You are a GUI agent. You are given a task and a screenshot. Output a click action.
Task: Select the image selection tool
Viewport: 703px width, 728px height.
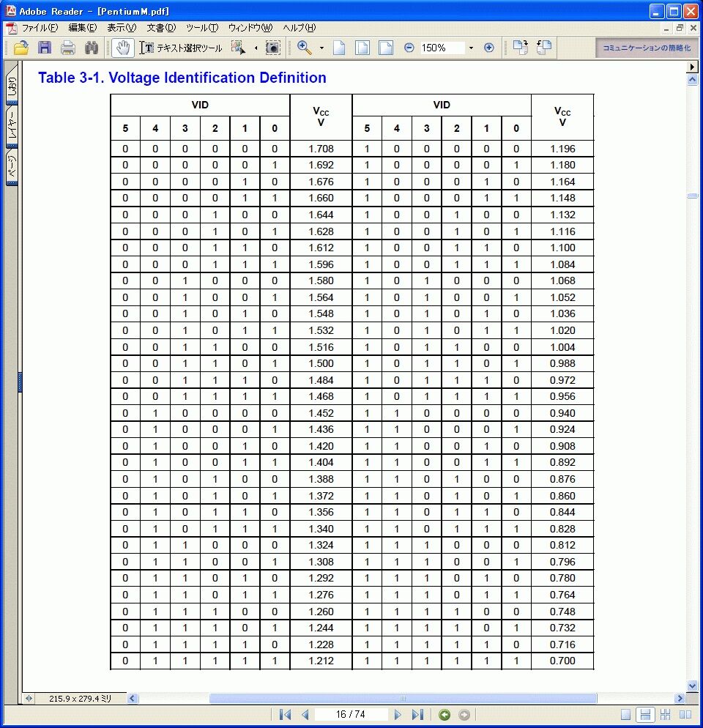239,48
